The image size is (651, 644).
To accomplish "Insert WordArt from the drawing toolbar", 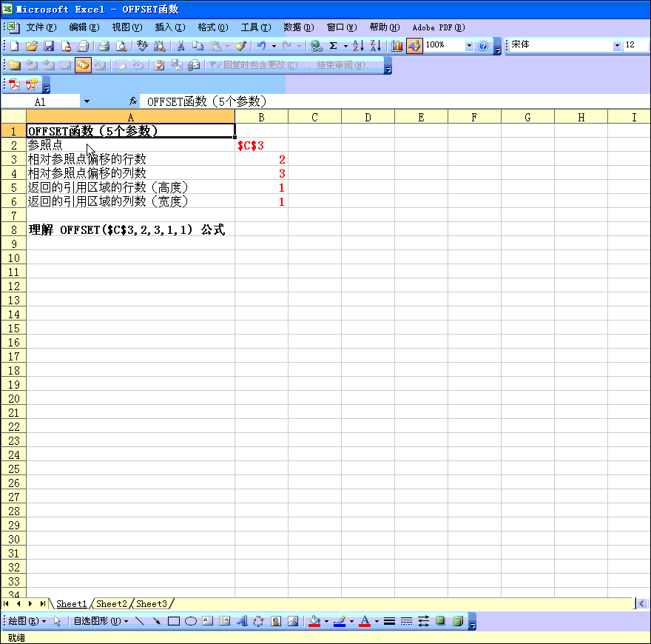I will click(x=241, y=621).
